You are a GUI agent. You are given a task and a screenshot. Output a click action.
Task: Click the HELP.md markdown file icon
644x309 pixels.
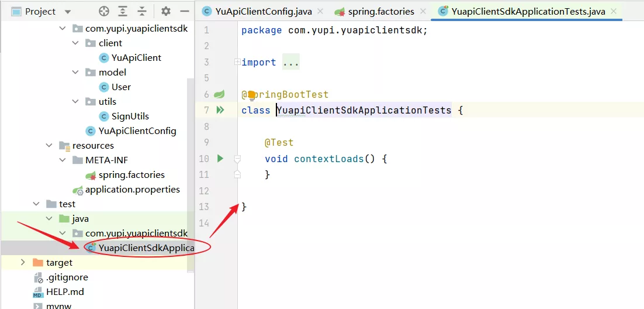[x=38, y=292]
